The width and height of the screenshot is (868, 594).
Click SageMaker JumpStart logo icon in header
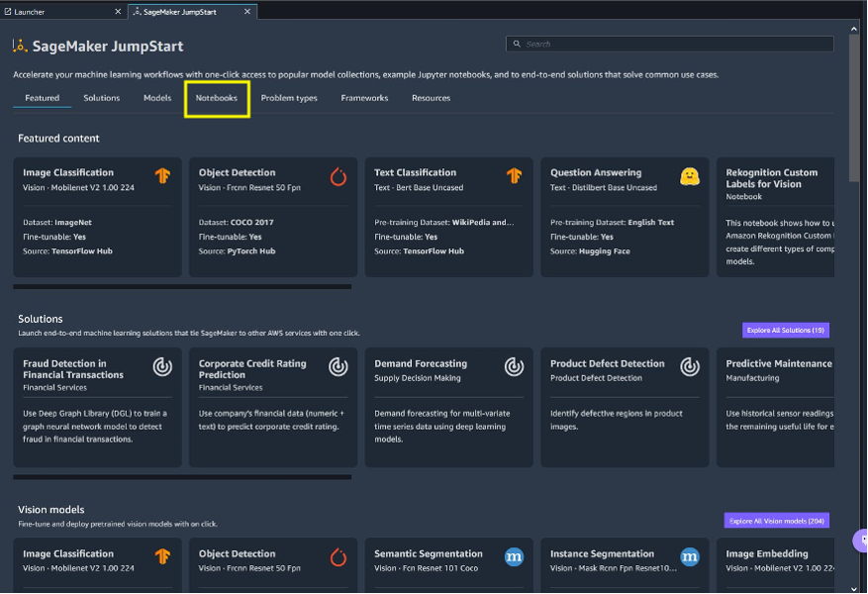point(20,47)
